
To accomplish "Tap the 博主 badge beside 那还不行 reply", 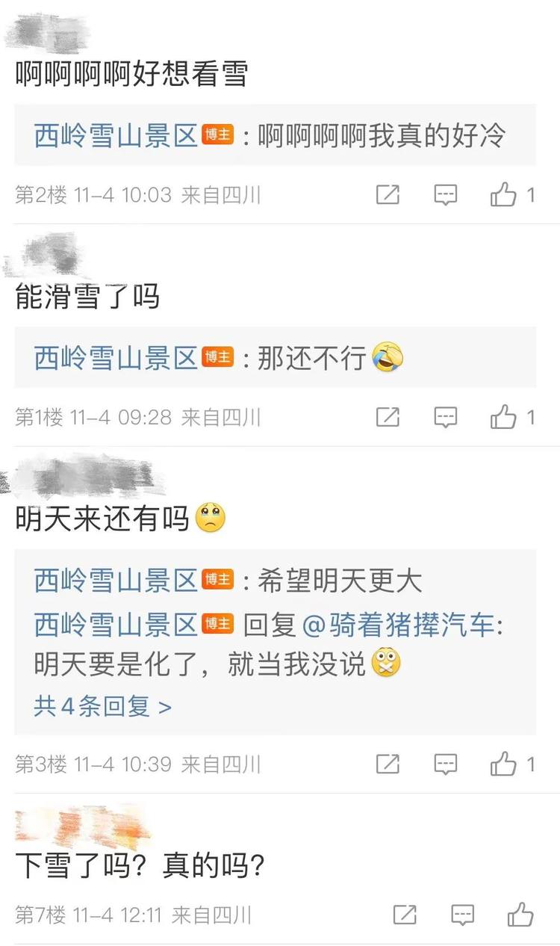I will click(x=218, y=358).
